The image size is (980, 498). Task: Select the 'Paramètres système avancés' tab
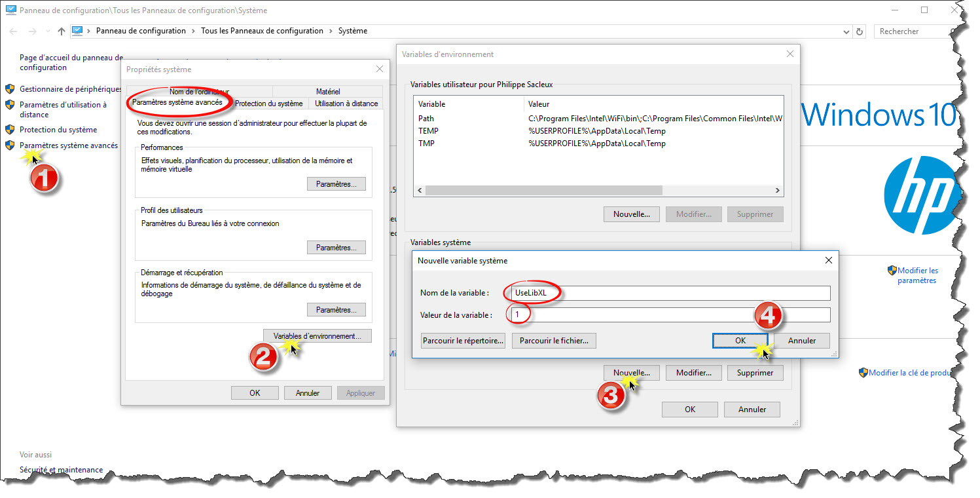tap(179, 103)
